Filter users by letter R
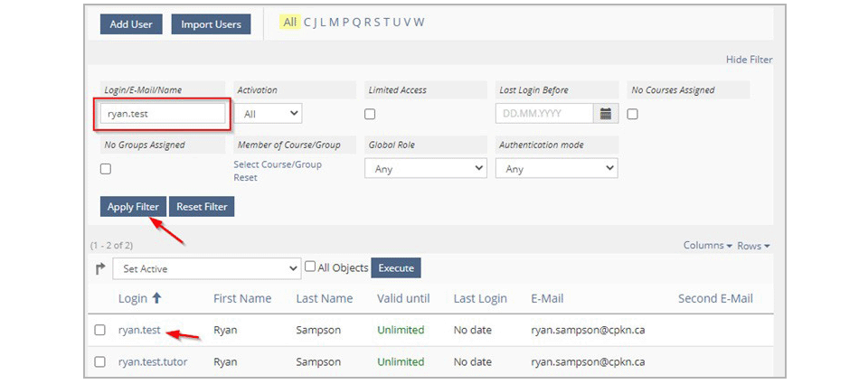Viewport: 868px width, 384px height. (x=367, y=22)
